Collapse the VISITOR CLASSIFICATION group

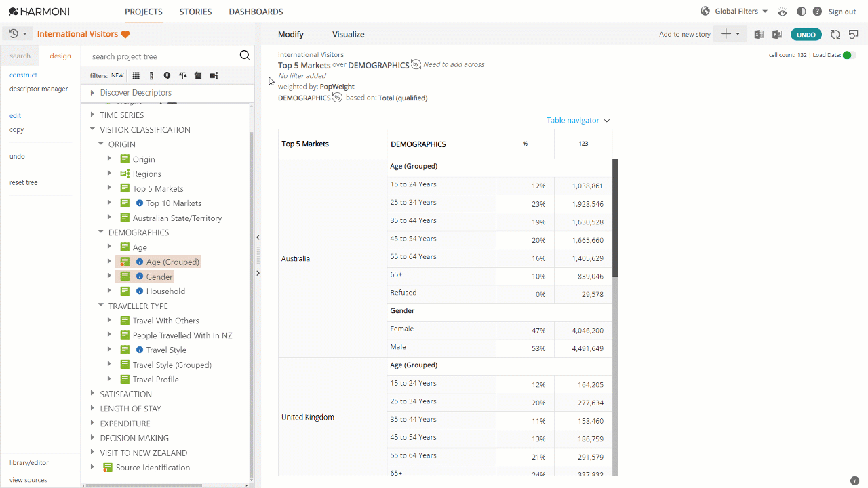tap(93, 130)
